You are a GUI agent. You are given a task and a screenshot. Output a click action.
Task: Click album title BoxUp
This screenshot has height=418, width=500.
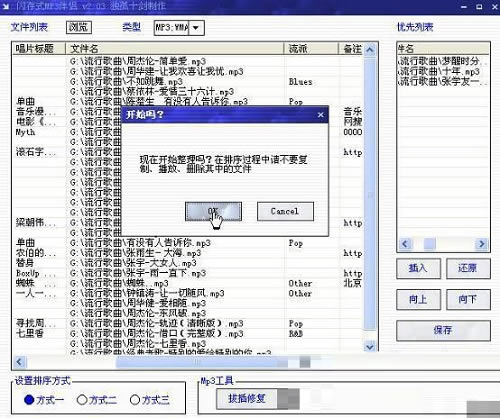[35, 274]
